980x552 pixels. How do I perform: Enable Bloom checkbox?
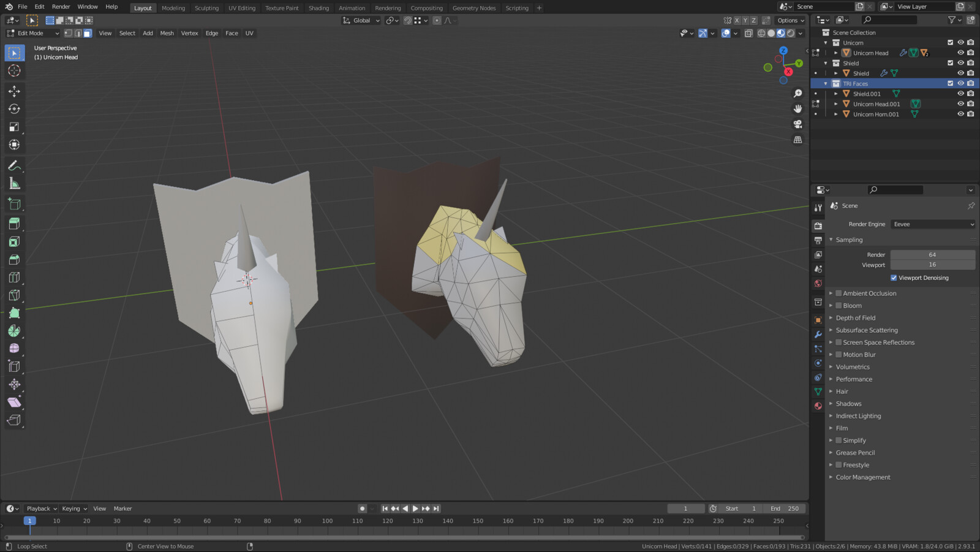[839, 306]
